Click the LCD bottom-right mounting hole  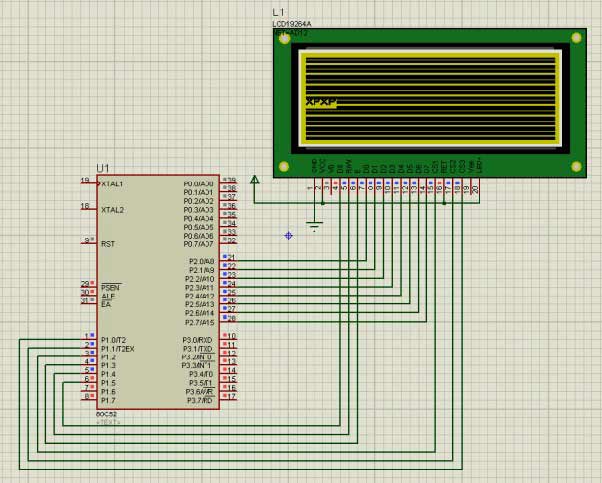coord(577,166)
